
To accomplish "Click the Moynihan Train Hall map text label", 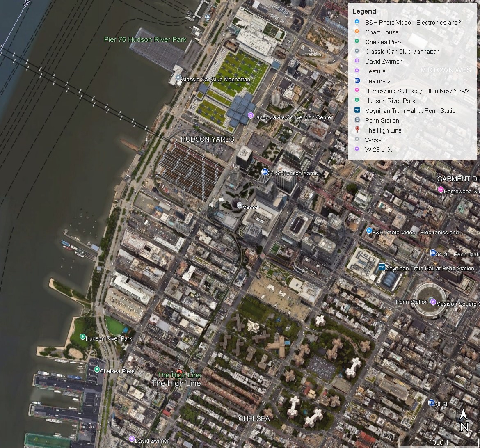I will tap(430, 269).
